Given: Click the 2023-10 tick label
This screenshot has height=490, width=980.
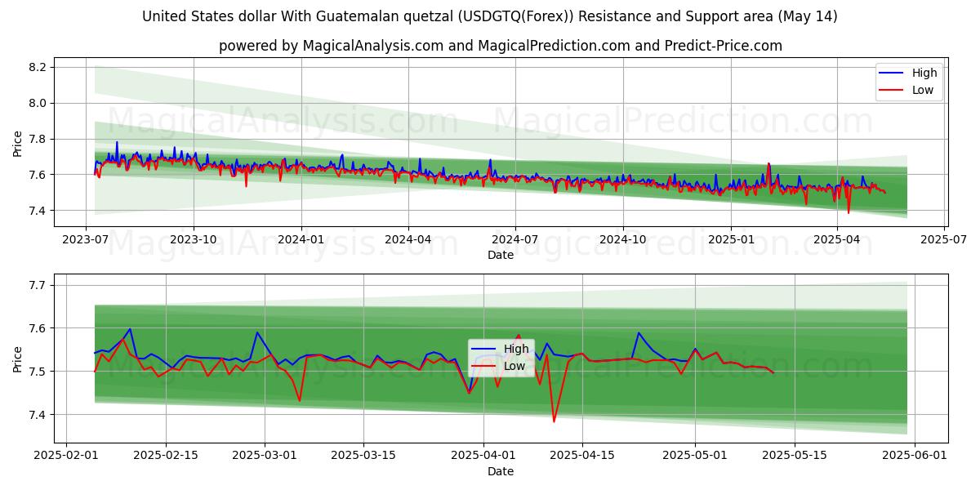Looking at the screenshot, I should (x=194, y=239).
